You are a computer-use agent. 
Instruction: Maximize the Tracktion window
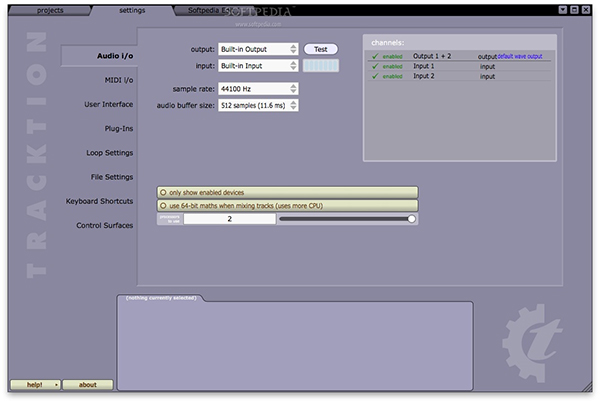coord(574,10)
